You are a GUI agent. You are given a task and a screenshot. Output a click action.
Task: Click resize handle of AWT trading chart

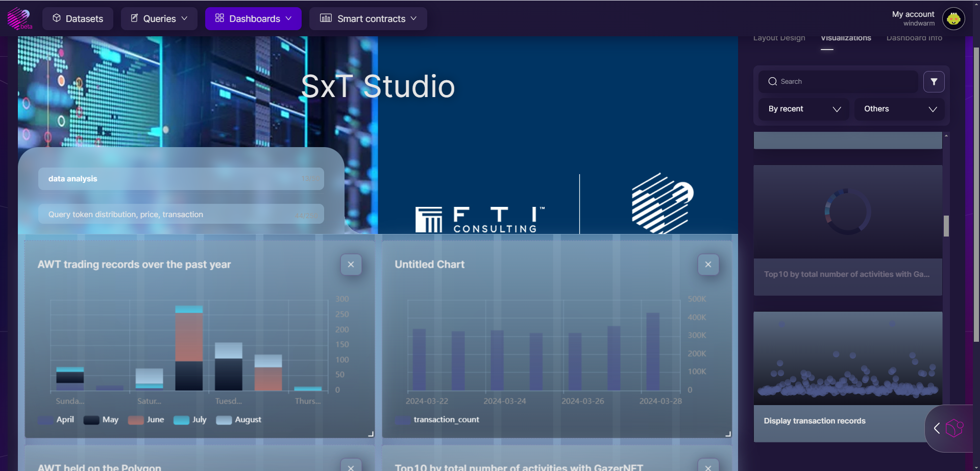click(x=371, y=434)
